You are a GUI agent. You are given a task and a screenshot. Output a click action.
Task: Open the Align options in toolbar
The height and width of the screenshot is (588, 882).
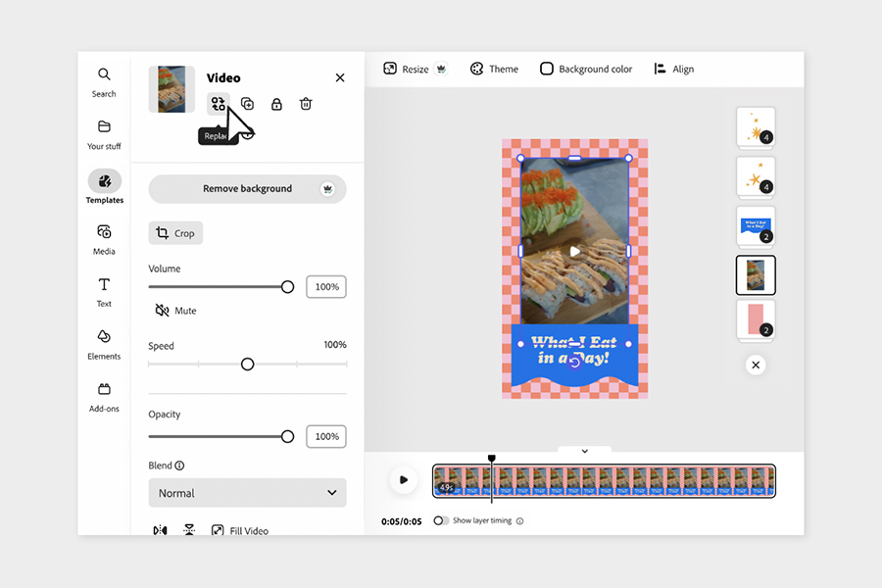click(x=673, y=70)
